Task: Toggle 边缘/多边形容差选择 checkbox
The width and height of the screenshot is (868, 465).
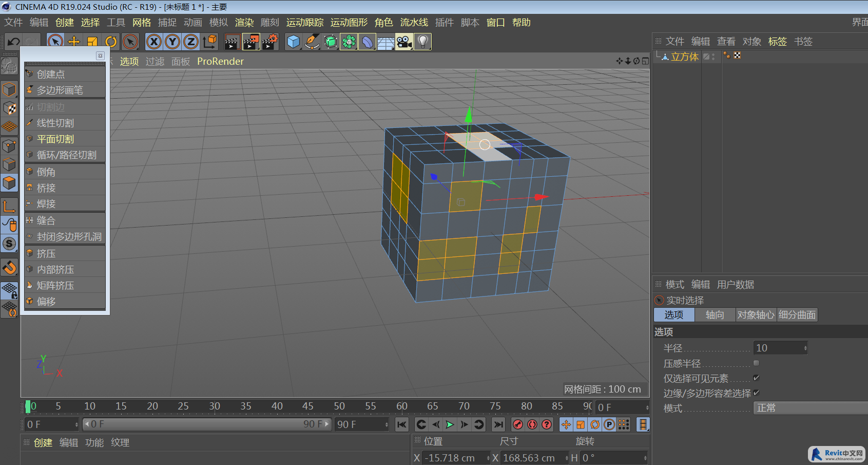Action: (756, 393)
